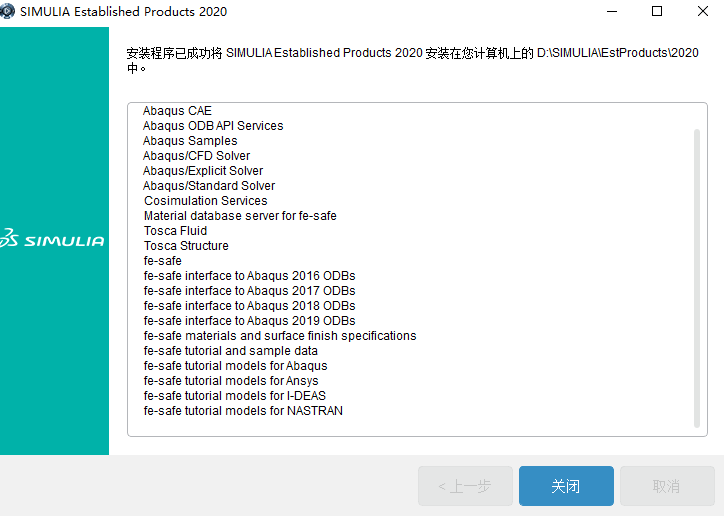Select the Abaqus CAE entry
Screen dimensions: 724x516
click(177, 111)
